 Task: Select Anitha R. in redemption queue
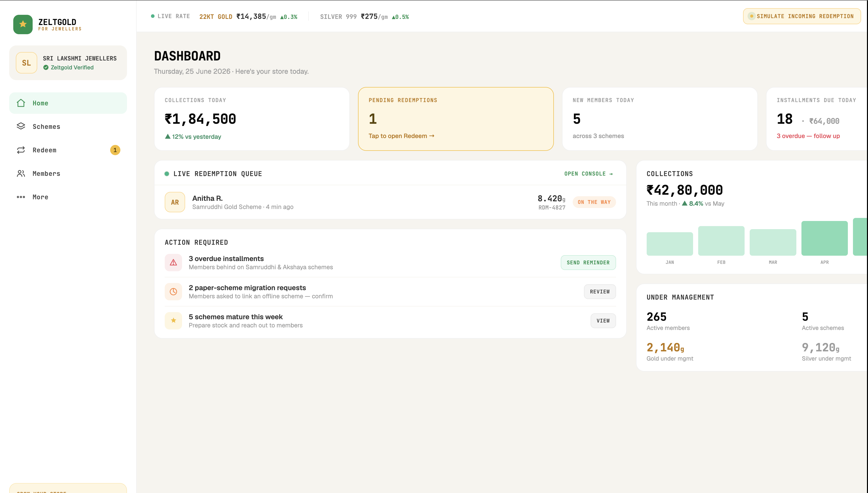coord(390,202)
